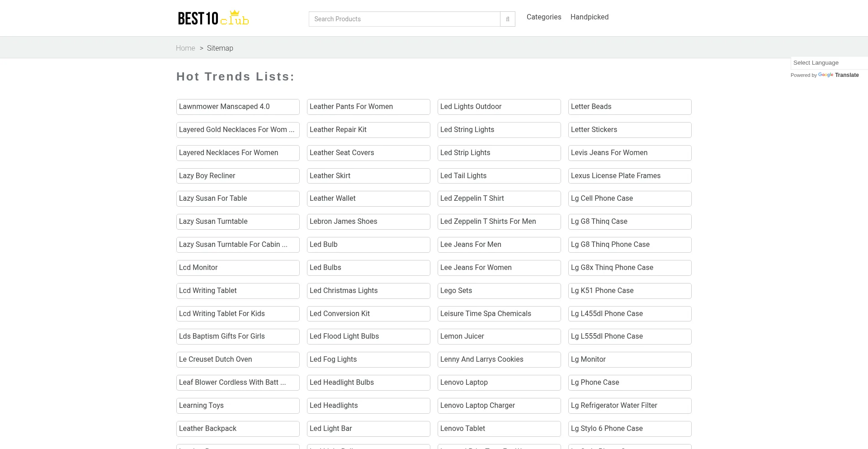The height and width of the screenshot is (449, 868).
Task: Open Lg Refrigerator Water Filter list
Action: tap(629, 406)
